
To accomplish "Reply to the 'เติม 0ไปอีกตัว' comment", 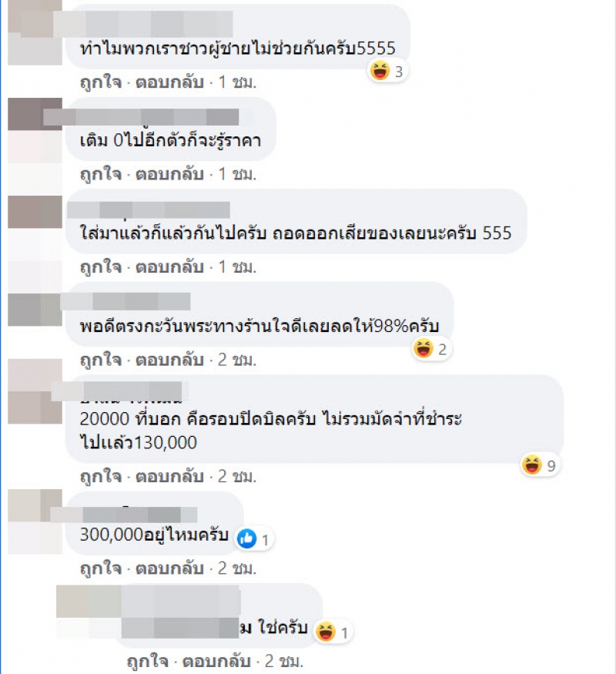I will click(x=169, y=174).
